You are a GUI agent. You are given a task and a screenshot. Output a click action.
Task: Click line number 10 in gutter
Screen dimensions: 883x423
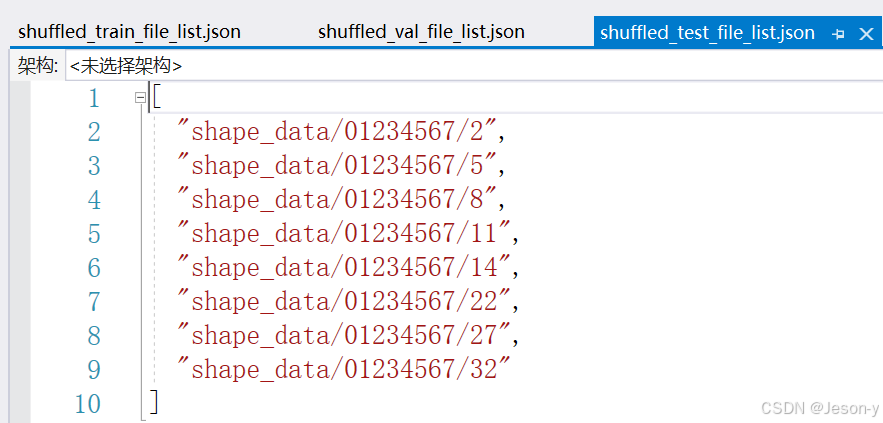coord(88,404)
